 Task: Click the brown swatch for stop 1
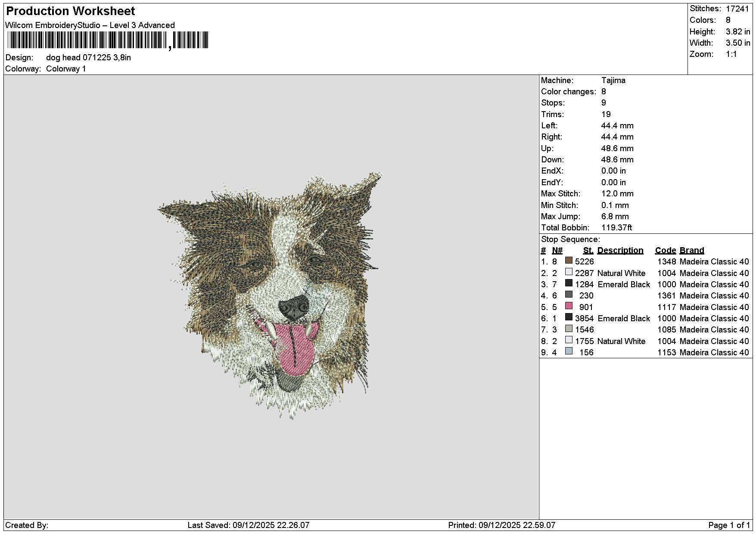click(x=569, y=261)
